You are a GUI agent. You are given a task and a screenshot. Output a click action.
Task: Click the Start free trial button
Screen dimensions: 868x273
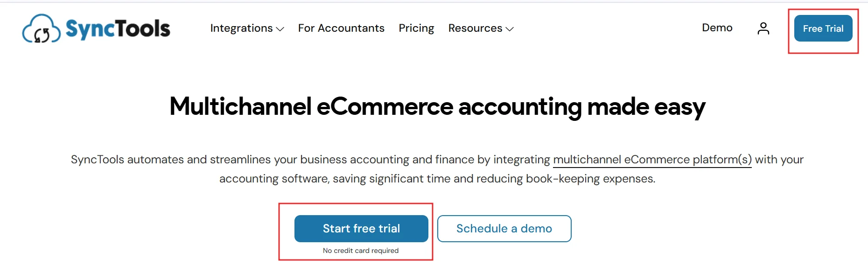point(361,229)
